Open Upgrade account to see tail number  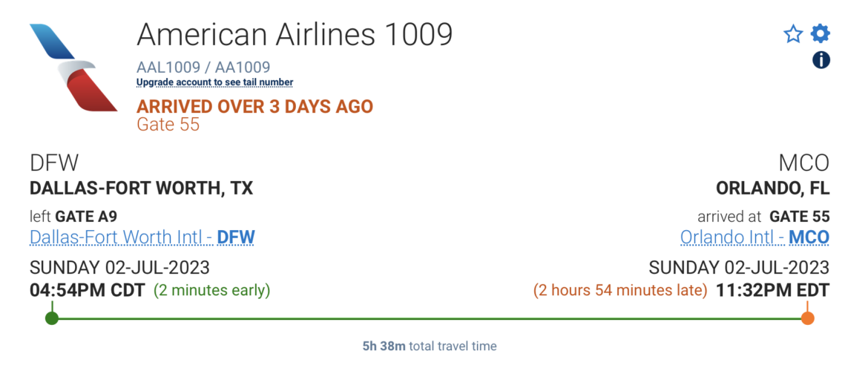click(214, 82)
